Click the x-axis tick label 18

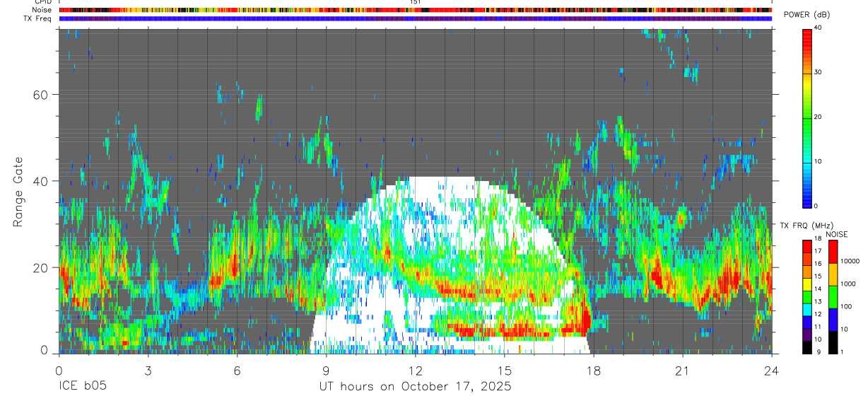[x=593, y=371]
